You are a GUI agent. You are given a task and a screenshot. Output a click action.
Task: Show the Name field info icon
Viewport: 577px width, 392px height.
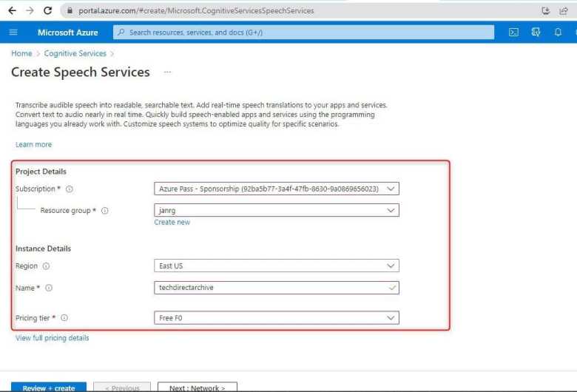(x=49, y=288)
